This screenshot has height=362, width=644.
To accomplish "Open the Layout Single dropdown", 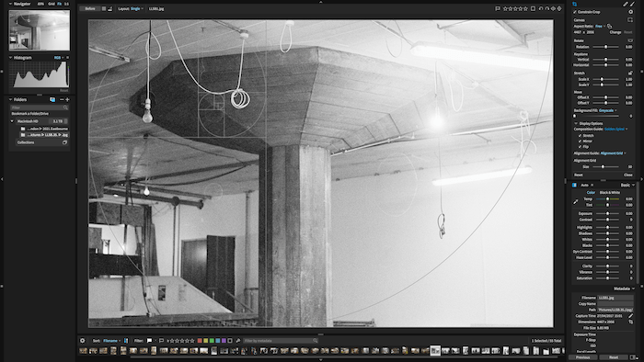I will point(137,8).
